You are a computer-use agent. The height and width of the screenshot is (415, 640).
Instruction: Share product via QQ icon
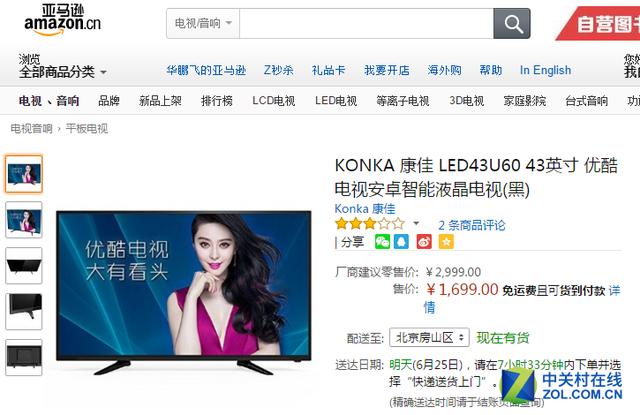(x=401, y=242)
